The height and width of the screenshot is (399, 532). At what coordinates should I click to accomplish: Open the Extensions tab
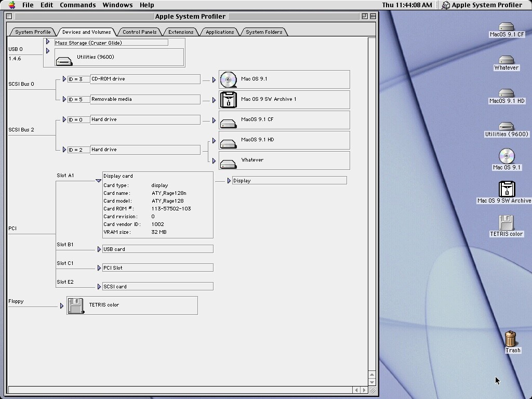[181, 32]
